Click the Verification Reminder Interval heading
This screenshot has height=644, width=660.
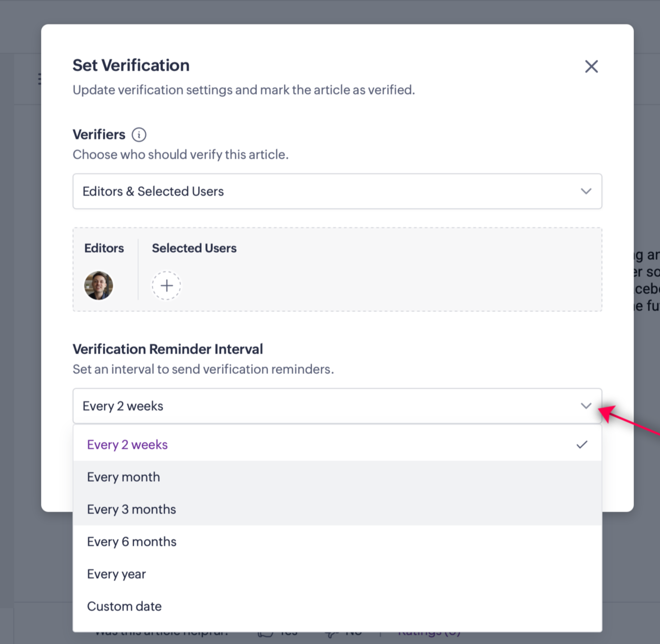pos(168,349)
